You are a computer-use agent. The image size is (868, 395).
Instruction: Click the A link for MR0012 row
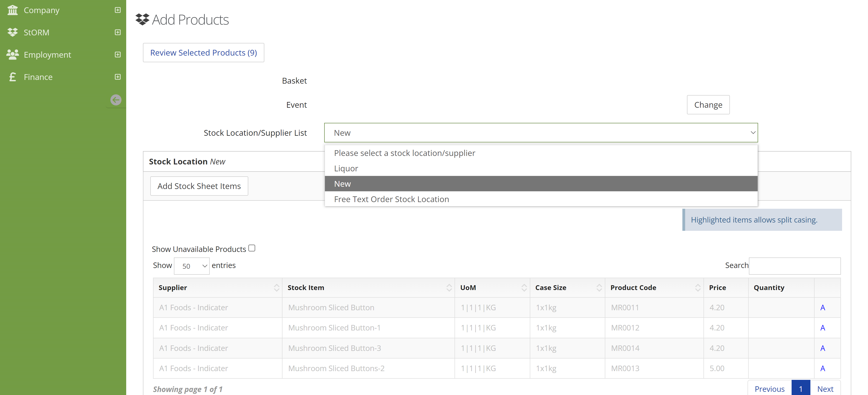click(823, 328)
